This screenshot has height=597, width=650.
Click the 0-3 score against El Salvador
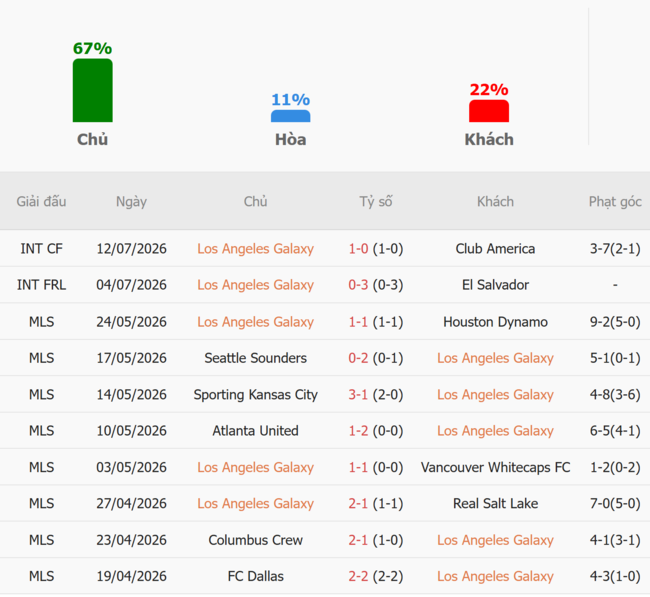click(358, 285)
